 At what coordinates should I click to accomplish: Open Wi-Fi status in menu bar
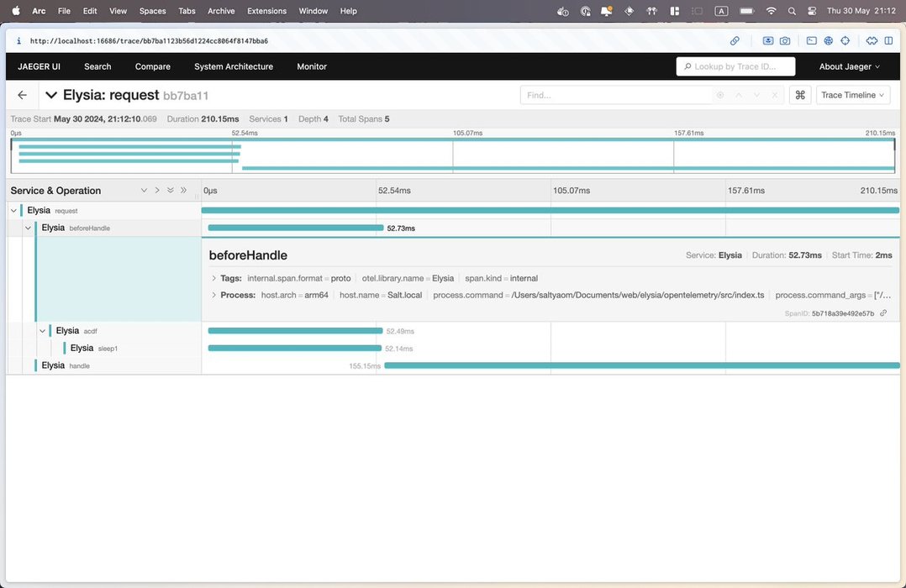(x=771, y=11)
